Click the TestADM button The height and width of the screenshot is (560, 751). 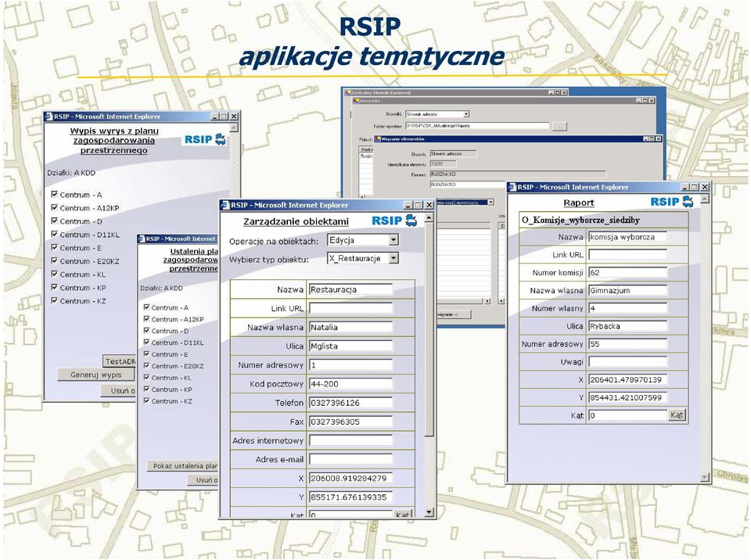(x=120, y=361)
